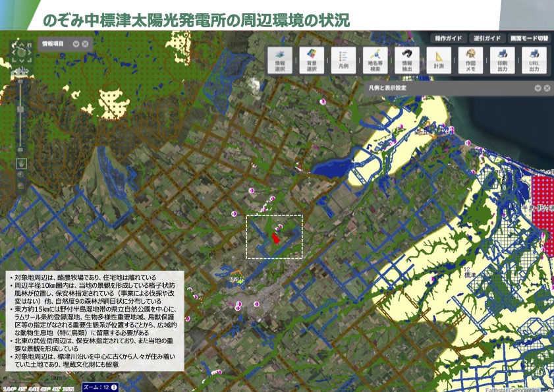Open the 作図メモ drawing memo tool
Viewport: 554px width, 392px height.
click(470, 60)
